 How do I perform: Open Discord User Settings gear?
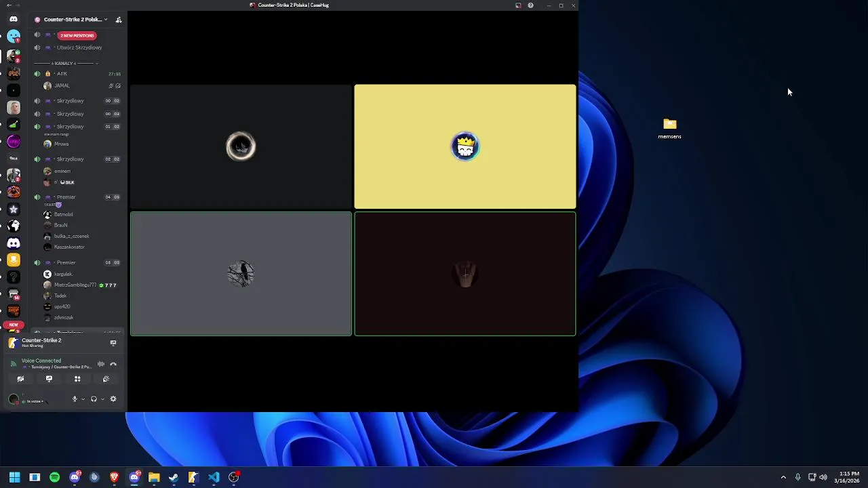coord(113,399)
